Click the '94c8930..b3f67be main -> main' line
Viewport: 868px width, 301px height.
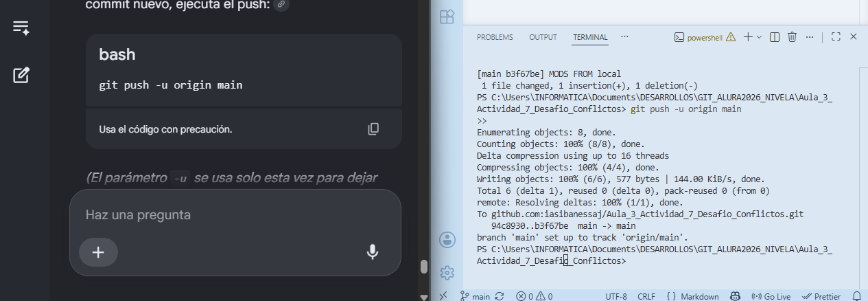click(563, 225)
